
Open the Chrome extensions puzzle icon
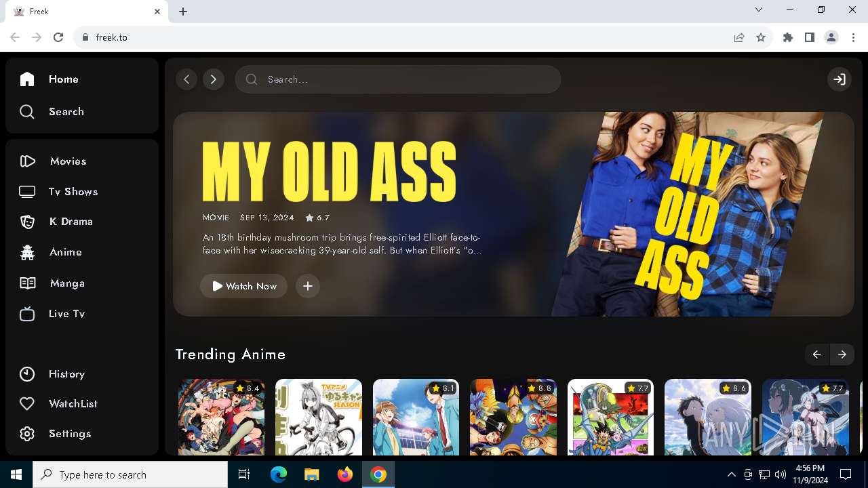click(x=788, y=37)
